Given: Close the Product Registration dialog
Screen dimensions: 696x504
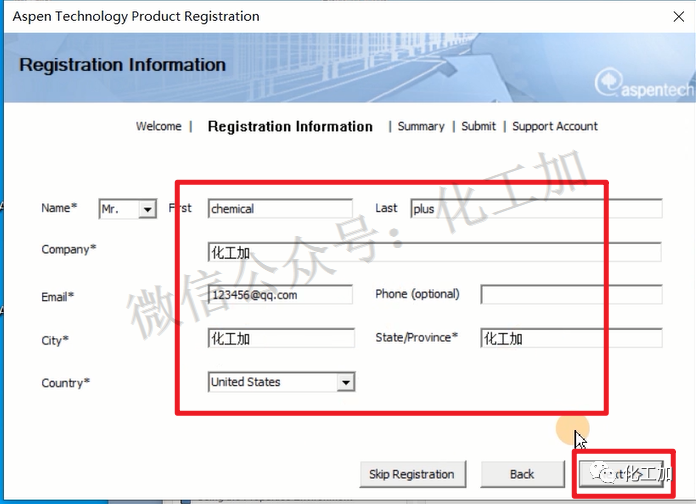Looking at the screenshot, I should click(x=678, y=17).
